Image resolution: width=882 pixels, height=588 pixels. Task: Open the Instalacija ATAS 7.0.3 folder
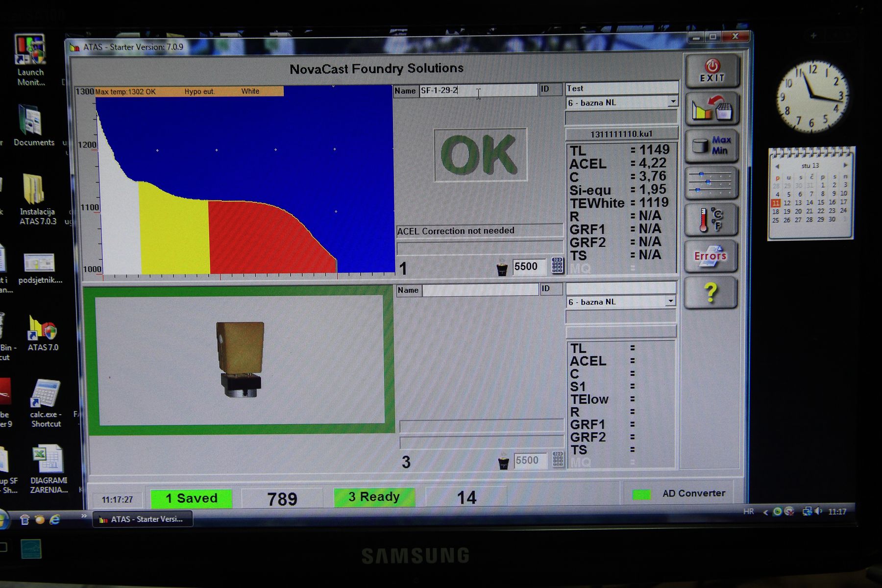tap(37, 199)
